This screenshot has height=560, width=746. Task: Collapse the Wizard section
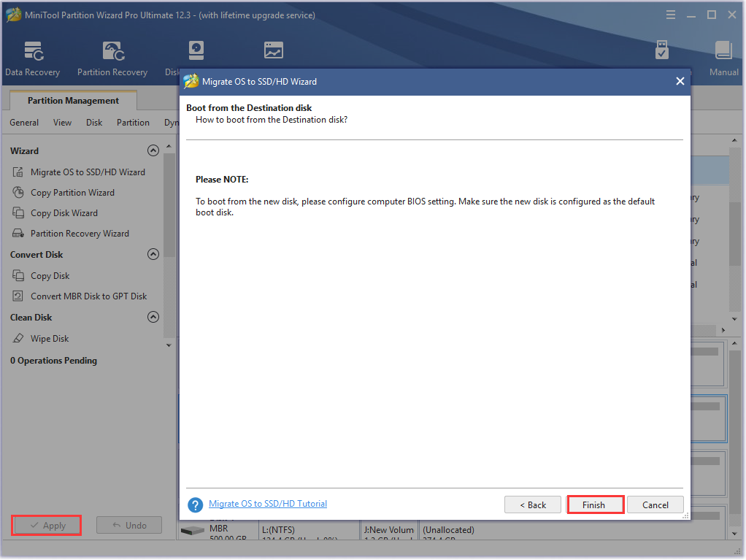pyautogui.click(x=153, y=151)
